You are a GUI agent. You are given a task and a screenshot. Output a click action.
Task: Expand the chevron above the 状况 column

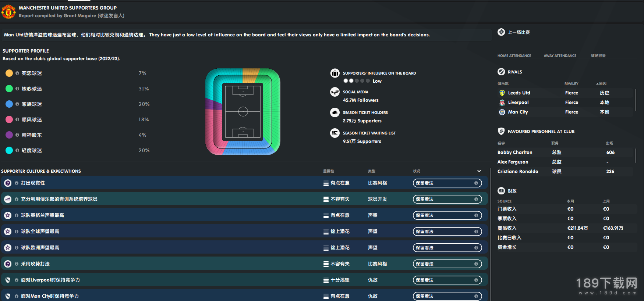[x=479, y=171]
